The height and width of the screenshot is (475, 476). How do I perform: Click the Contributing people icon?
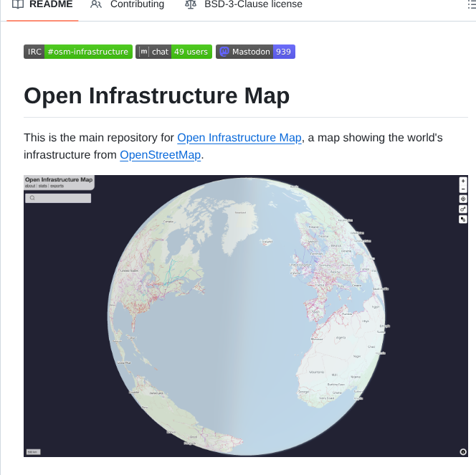click(96, 4)
